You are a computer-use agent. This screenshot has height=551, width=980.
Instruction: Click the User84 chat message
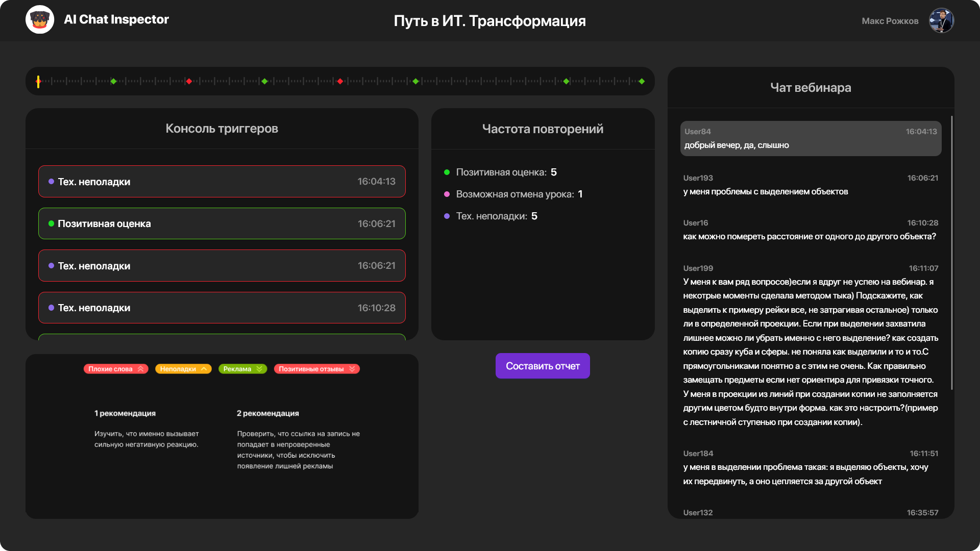click(x=810, y=138)
